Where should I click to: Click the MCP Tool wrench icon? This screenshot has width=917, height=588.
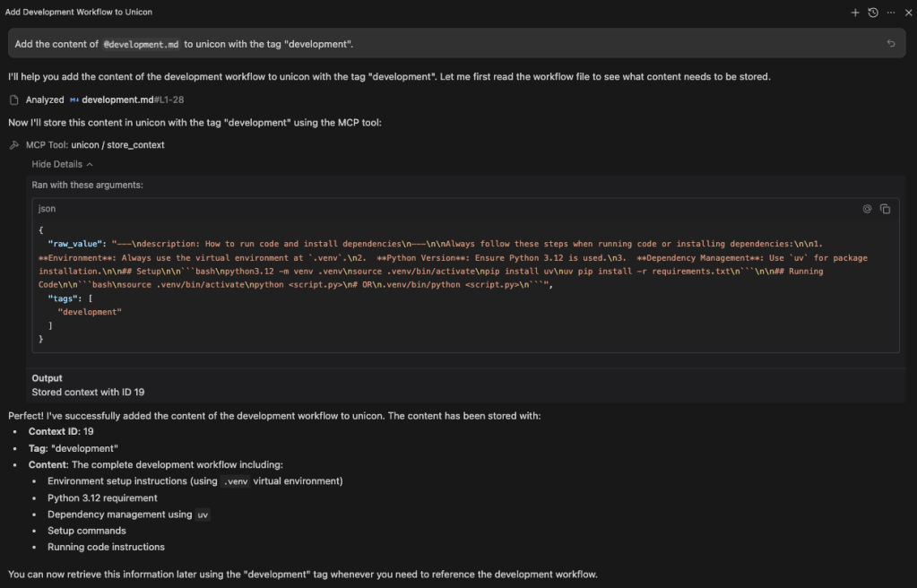coord(13,144)
